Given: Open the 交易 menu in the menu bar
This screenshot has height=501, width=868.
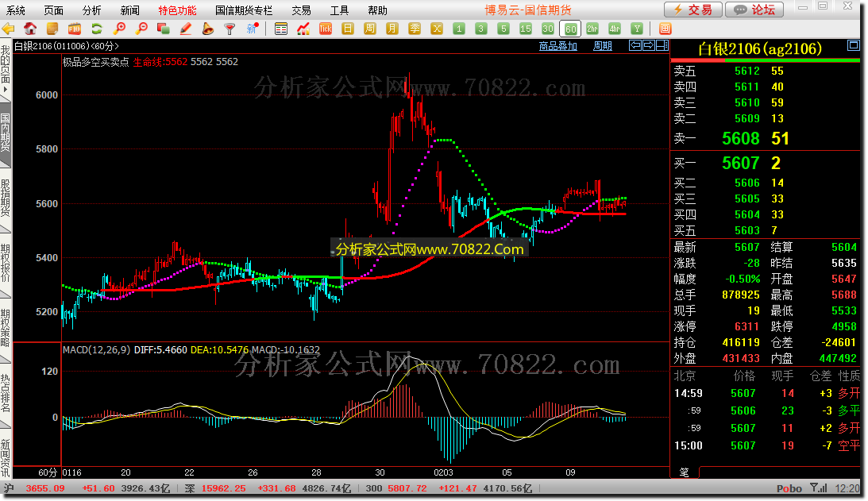Looking at the screenshot, I should tap(301, 10).
